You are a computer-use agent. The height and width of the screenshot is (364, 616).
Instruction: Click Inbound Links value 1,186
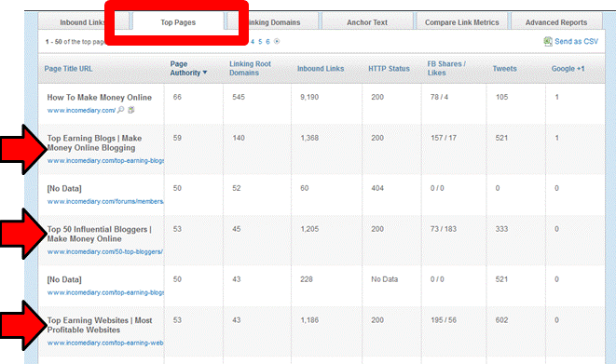[309, 319]
